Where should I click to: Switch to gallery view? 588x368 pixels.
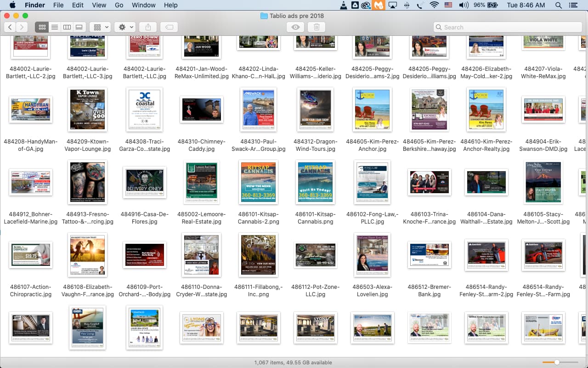tap(79, 27)
